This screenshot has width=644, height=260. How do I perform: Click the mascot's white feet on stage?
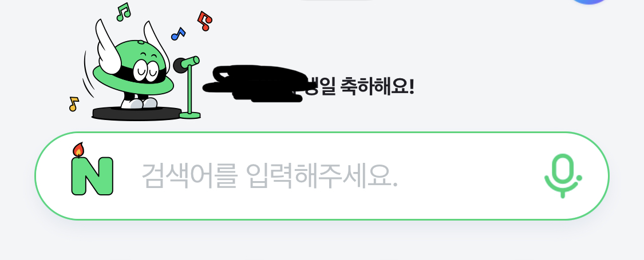(139, 103)
